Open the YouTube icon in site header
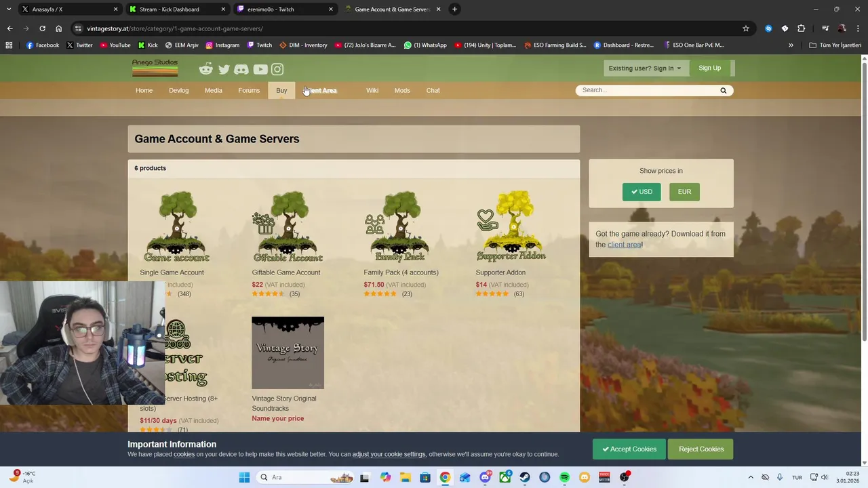868x488 pixels. (260, 69)
